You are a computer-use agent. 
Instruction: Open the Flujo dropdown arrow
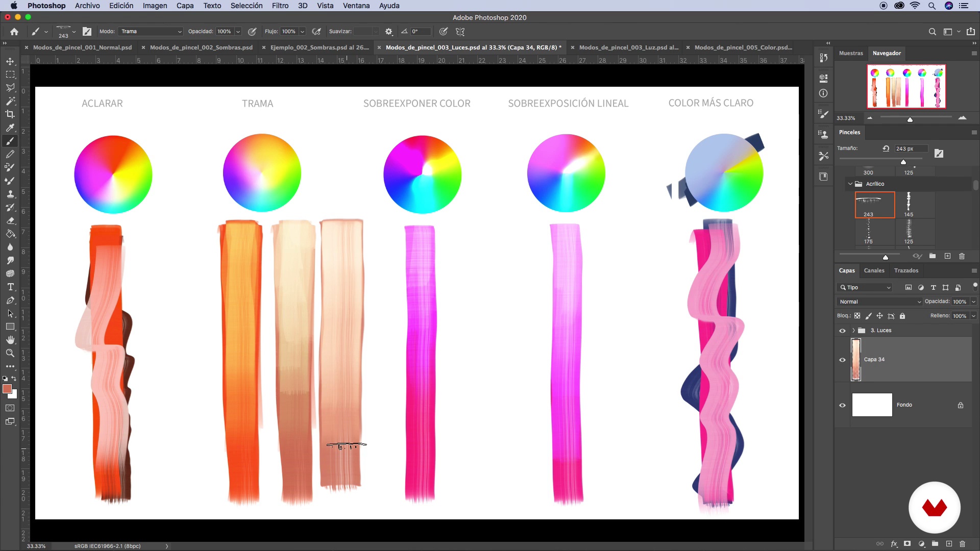click(302, 32)
